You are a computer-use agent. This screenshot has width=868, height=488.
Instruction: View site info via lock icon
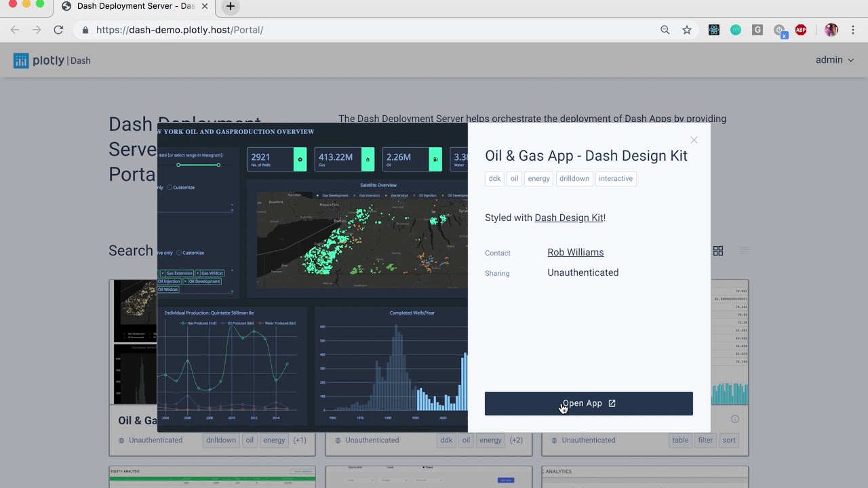85,30
